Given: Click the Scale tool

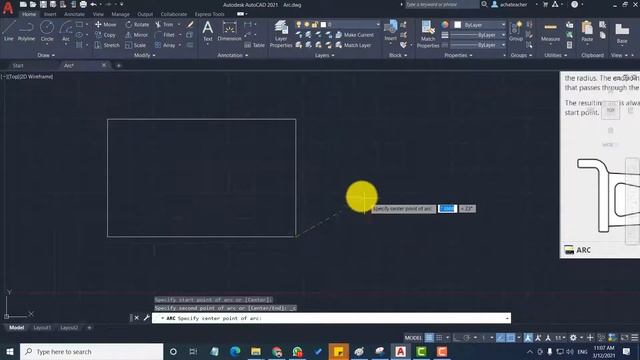Looking at the screenshot, I should tap(136, 45).
